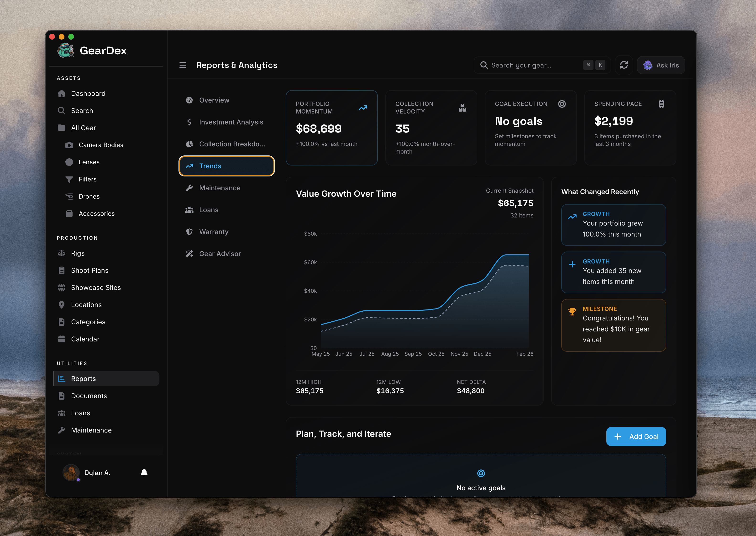This screenshot has width=756, height=536.
Task: Click the $65,175 Current Snapshot value
Action: pyautogui.click(x=515, y=203)
